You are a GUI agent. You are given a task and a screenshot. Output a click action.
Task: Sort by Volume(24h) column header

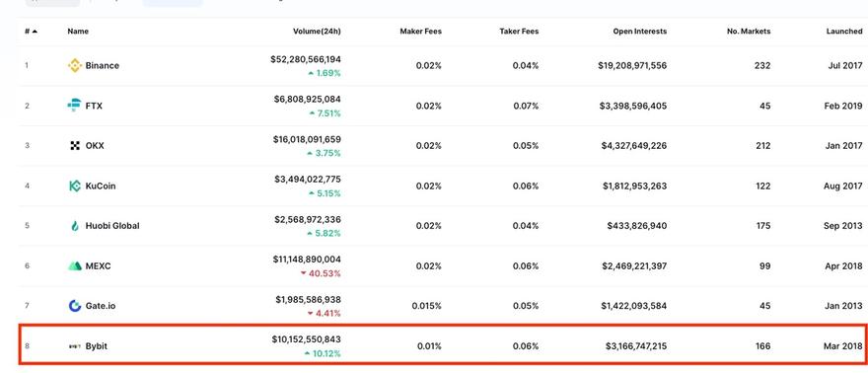(x=317, y=32)
